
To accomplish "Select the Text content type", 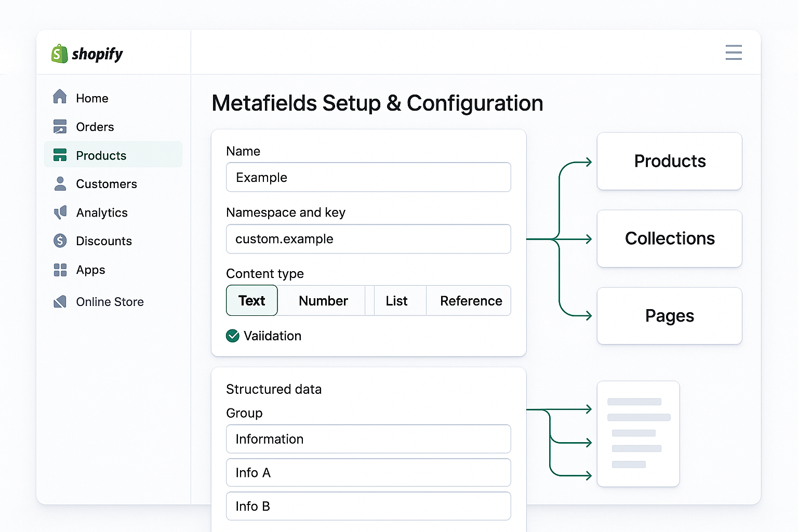I will (251, 300).
